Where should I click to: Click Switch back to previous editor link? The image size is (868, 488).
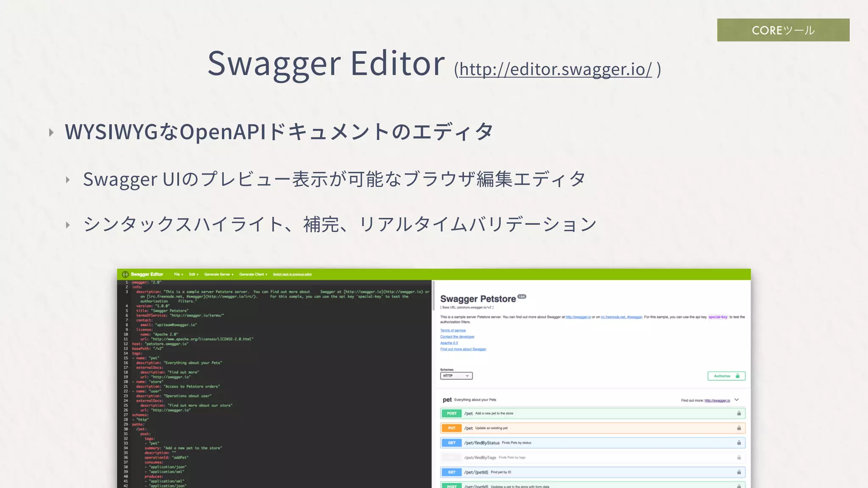tap(292, 274)
